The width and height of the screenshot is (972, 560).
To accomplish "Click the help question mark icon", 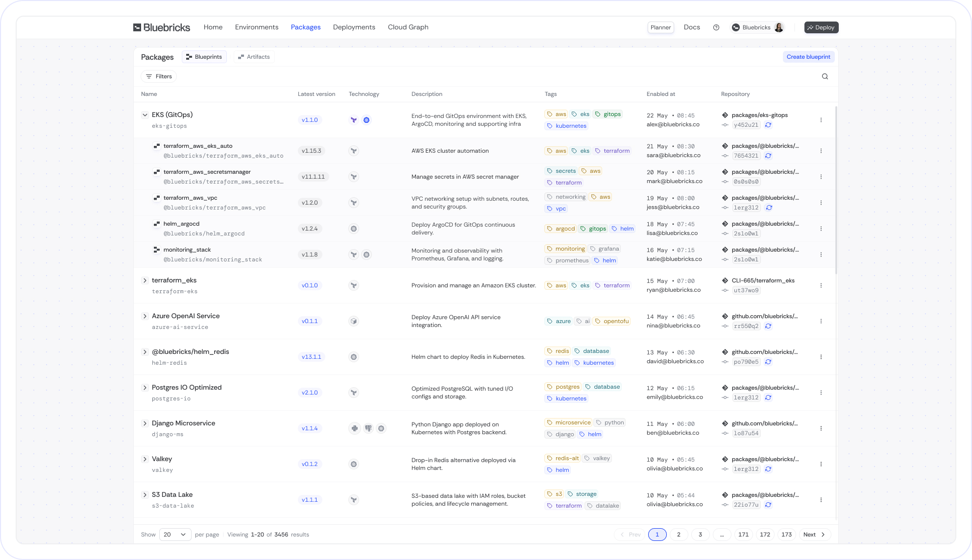I will point(716,27).
